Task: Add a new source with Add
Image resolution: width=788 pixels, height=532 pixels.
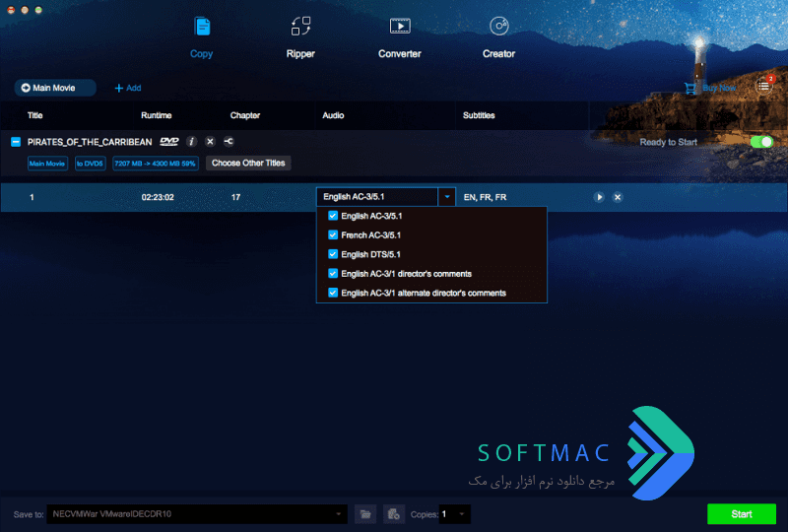Action: (128, 88)
